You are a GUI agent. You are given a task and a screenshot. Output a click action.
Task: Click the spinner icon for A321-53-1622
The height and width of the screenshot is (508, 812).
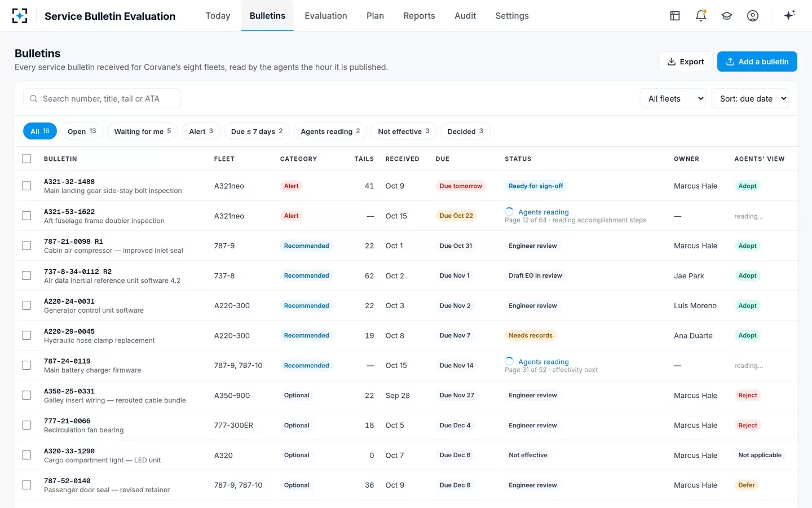(509, 212)
